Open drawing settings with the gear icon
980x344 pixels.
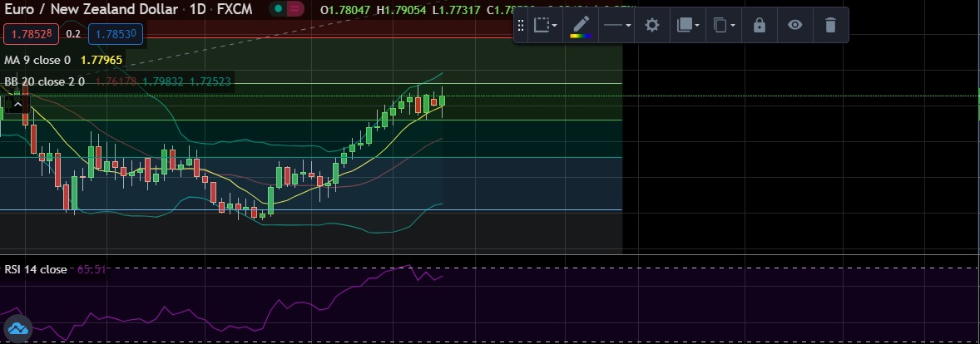(652, 25)
